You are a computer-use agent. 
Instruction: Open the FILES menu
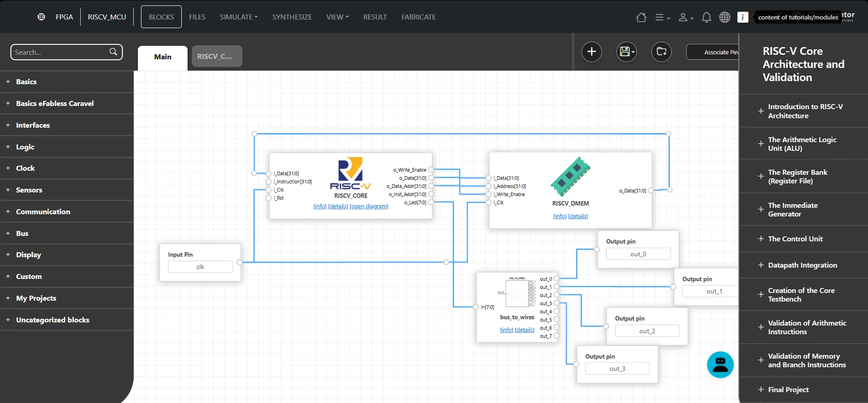(197, 17)
